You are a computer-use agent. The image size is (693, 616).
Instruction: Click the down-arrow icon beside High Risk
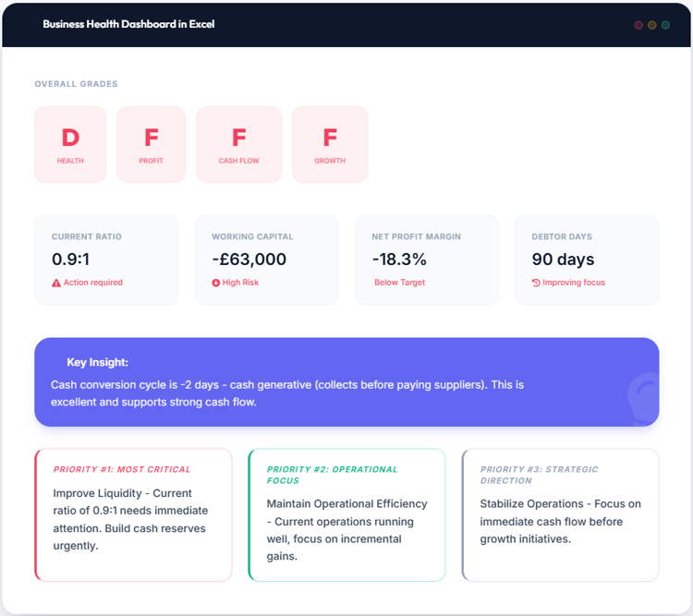click(216, 283)
